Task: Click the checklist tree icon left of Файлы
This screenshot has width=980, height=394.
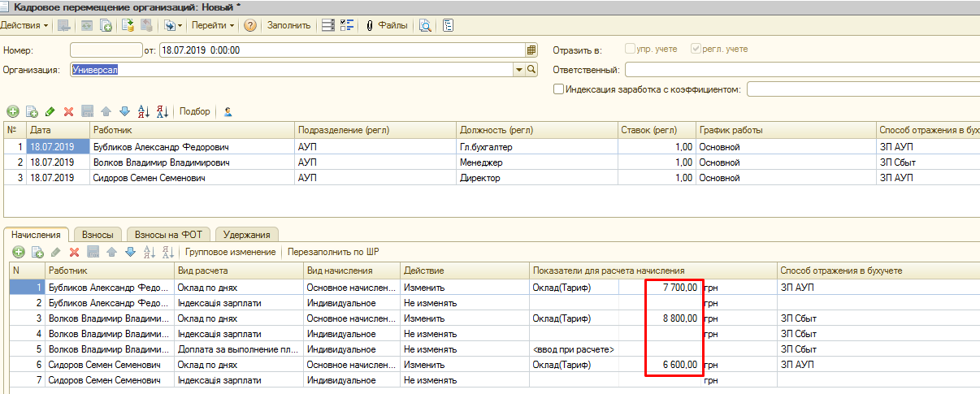Action: click(349, 25)
